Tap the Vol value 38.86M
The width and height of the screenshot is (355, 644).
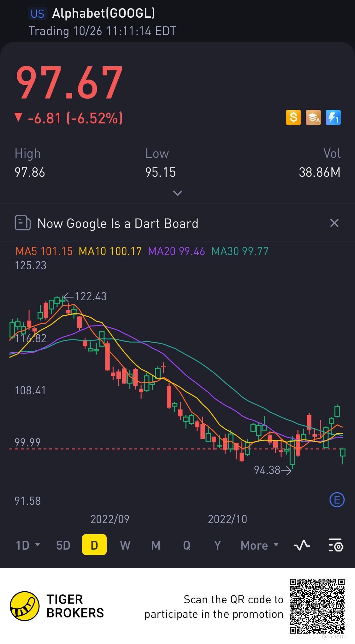[320, 172]
